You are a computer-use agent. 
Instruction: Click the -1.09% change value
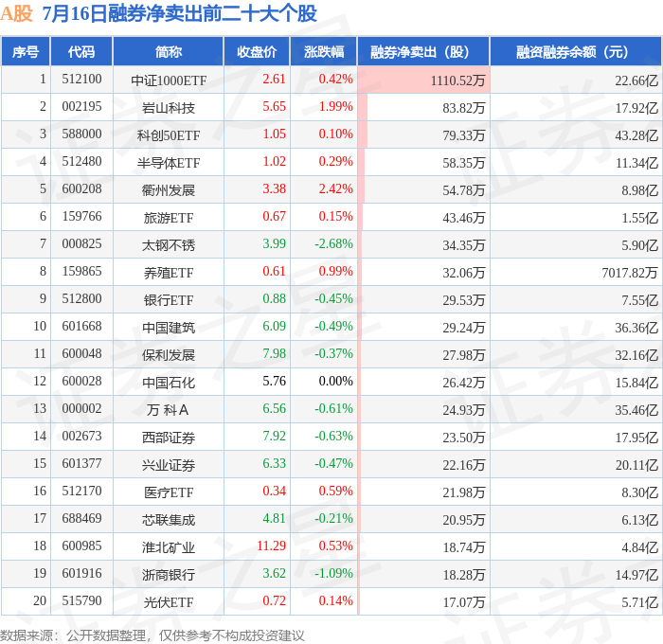[333, 573]
